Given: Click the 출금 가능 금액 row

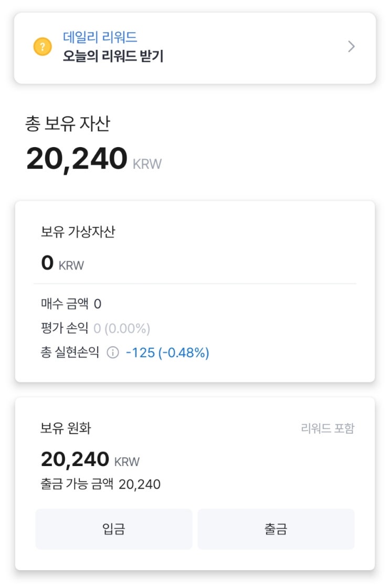Looking at the screenshot, I should 100,484.
